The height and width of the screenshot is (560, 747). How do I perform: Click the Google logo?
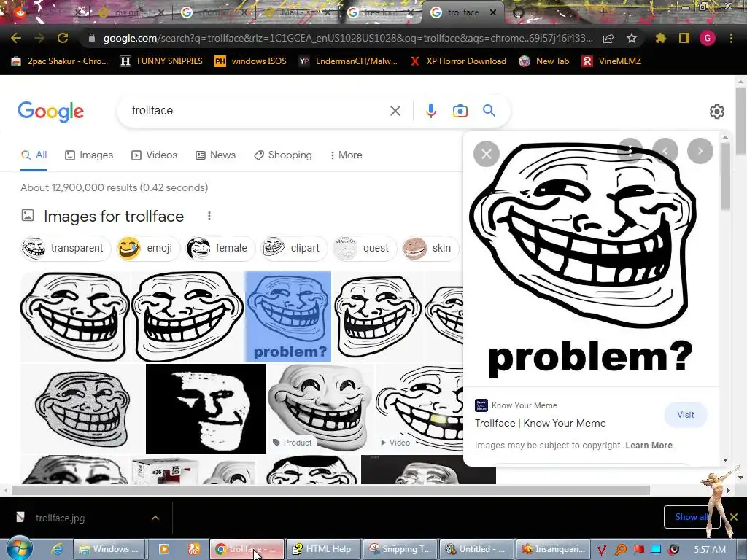click(51, 112)
